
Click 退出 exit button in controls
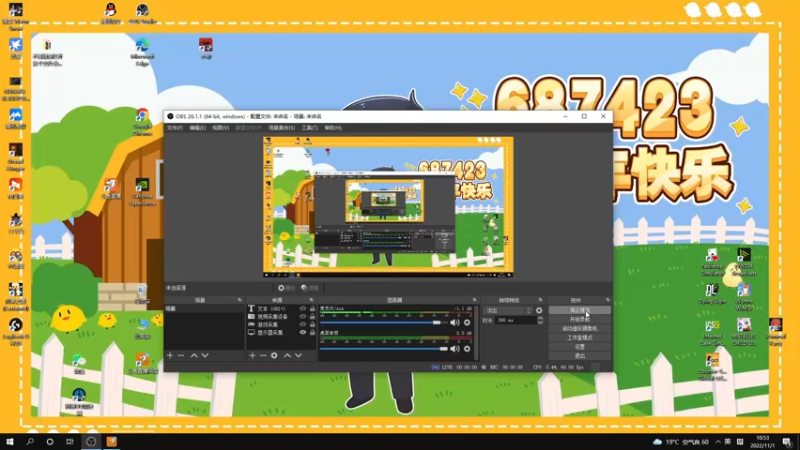(x=580, y=356)
